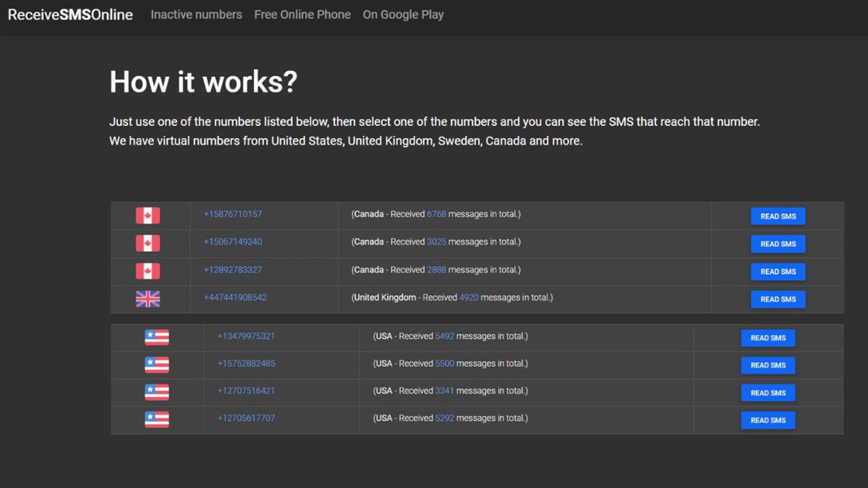
Task: Open the ReceiveSMSOnline home logo
Action: click(x=70, y=14)
